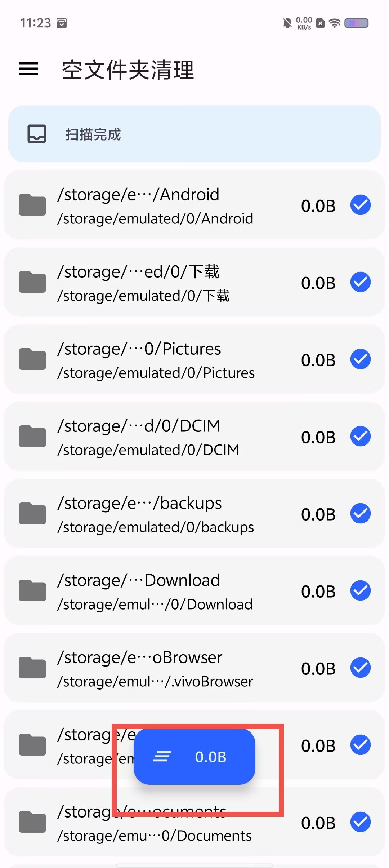This screenshot has height=868, width=389.
Task: Click the folder icon for 下载 entry
Action: (x=32, y=282)
